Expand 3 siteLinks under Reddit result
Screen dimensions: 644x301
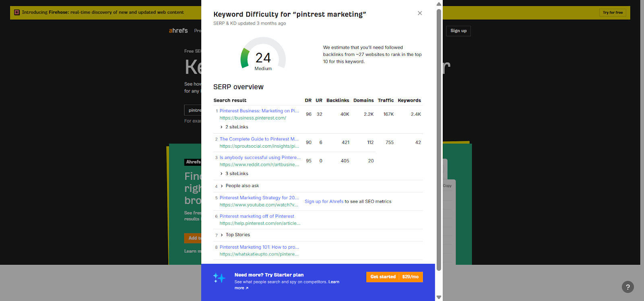(235, 174)
